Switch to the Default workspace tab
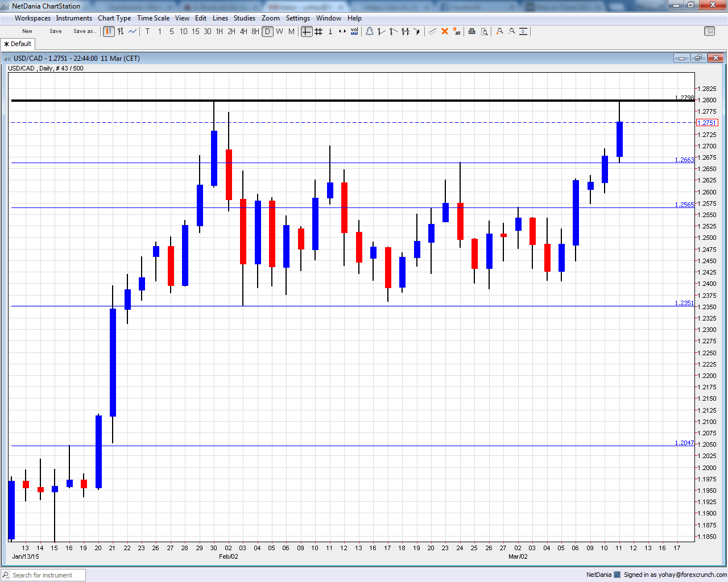728x582 pixels. tap(18, 44)
